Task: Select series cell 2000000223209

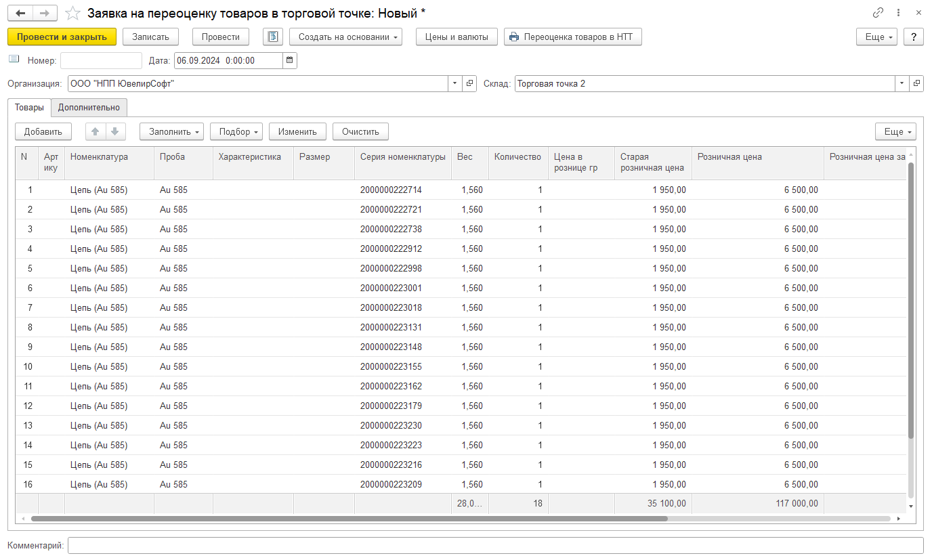Action: pos(403,484)
